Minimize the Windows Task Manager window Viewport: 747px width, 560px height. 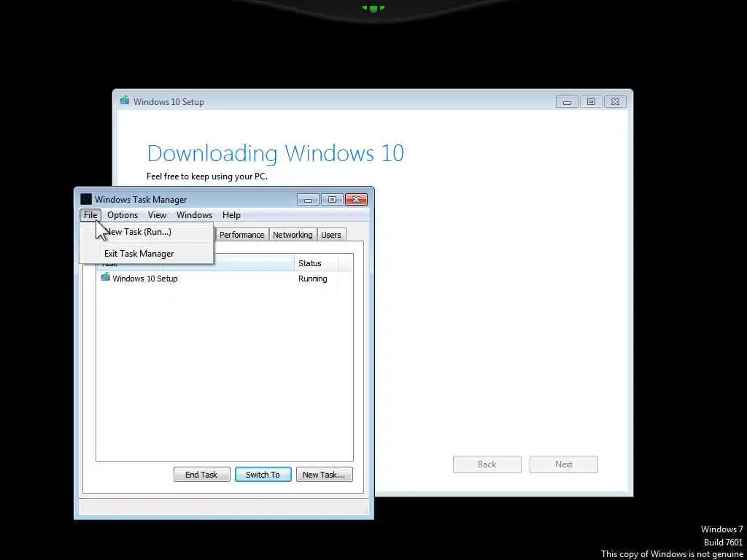coord(309,200)
